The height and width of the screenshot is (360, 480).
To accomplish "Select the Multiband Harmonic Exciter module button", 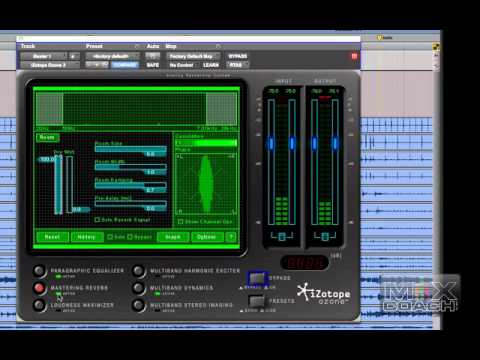I will coord(138,271).
